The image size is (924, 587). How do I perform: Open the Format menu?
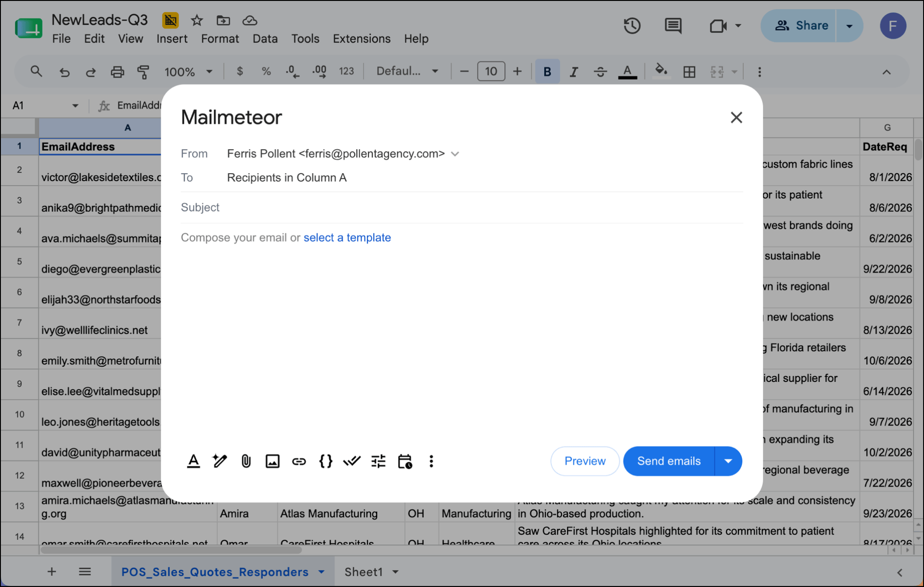pyautogui.click(x=220, y=39)
